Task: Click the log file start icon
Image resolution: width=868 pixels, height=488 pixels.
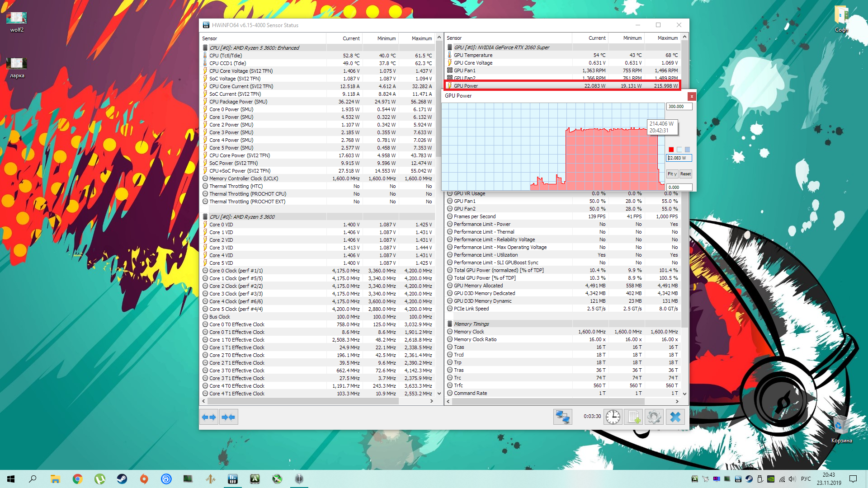Action: (x=633, y=417)
